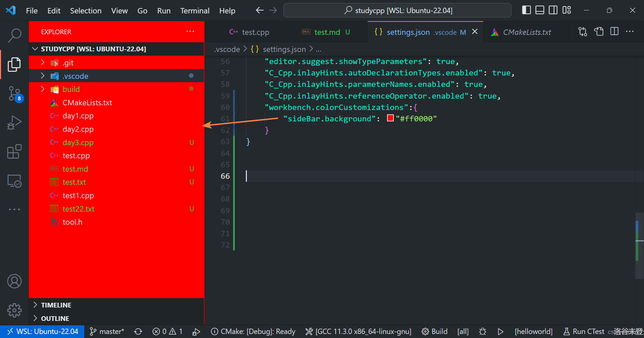Click the WSL: Ubuntu-22.04 remote indicator
644x338 pixels.
(42, 331)
